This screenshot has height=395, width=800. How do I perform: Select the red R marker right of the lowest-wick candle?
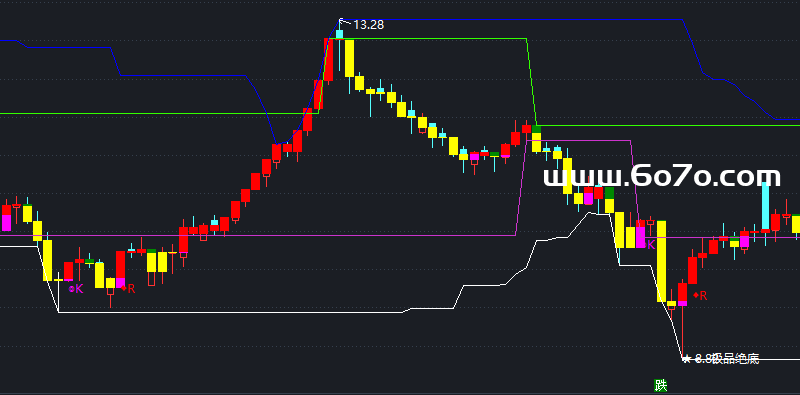point(700,295)
